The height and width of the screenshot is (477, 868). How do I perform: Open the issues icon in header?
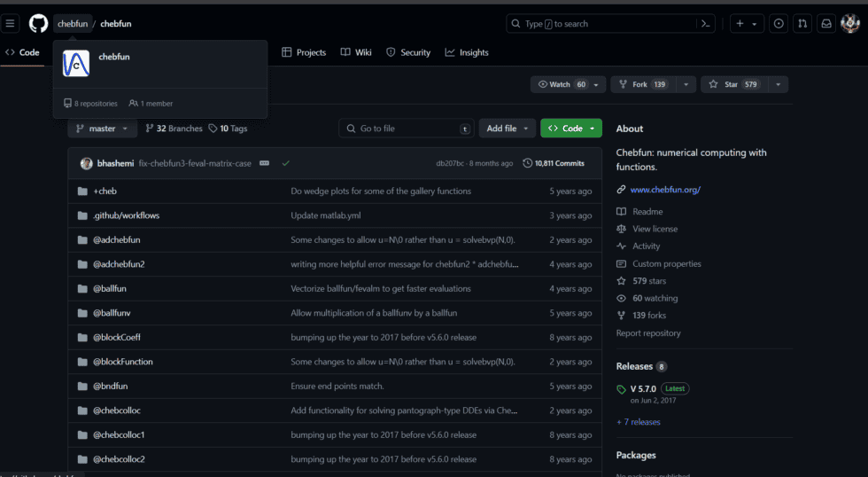pos(779,24)
